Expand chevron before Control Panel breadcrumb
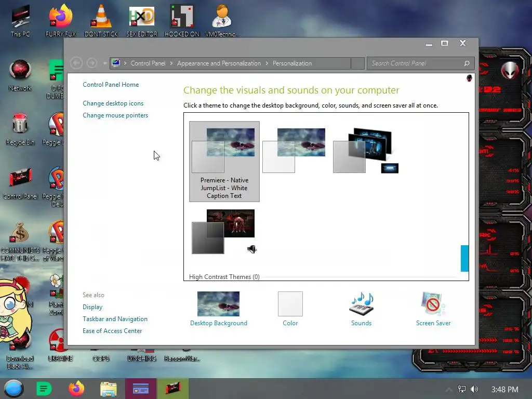The width and height of the screenshot is (532, 399). pos(125,63)
